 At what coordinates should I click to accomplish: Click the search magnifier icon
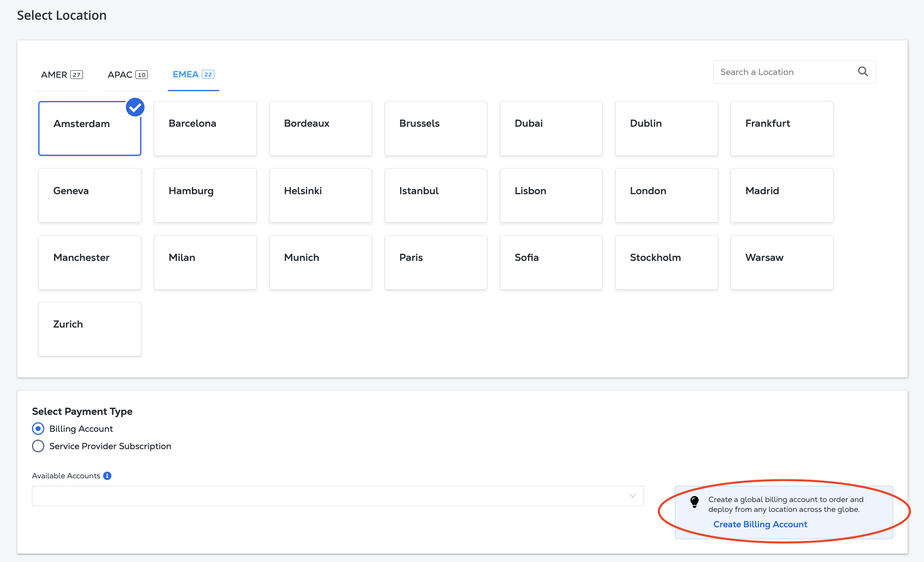863,71
